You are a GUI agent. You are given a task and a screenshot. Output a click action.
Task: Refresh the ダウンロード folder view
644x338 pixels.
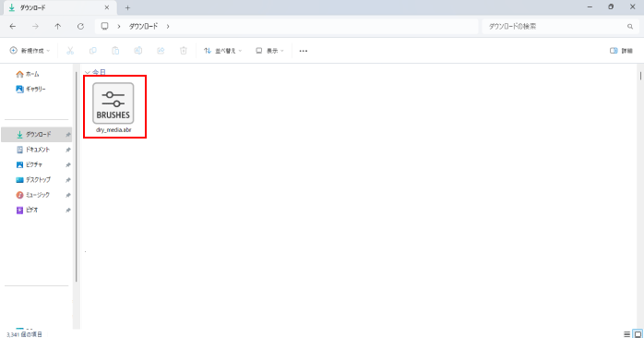[80, 26]
